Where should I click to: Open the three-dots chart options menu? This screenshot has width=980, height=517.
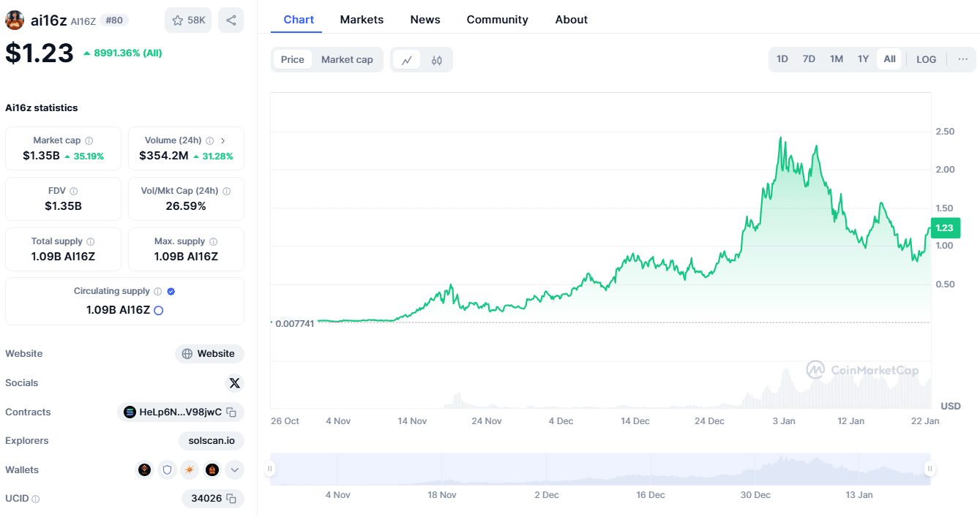(x=962, y=59)
